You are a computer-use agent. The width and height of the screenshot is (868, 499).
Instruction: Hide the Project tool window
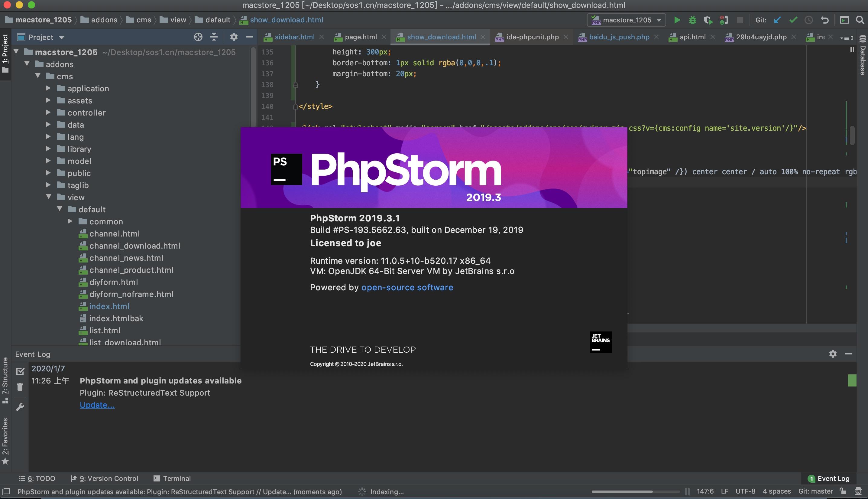click(250, 37)
